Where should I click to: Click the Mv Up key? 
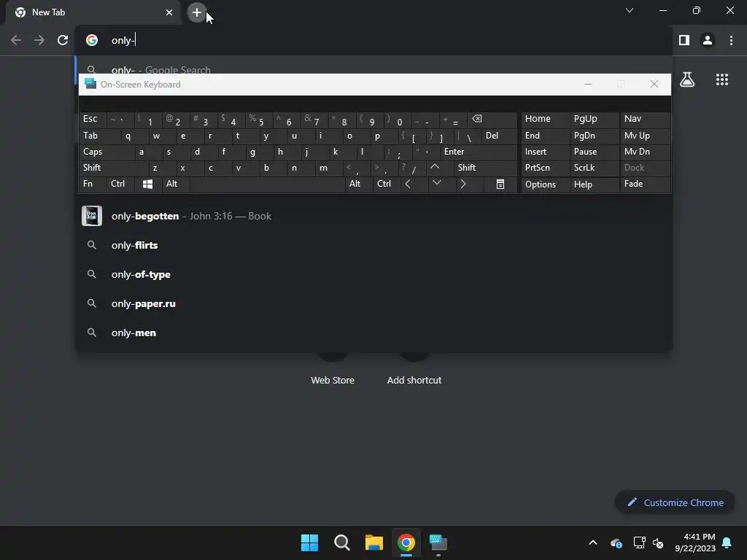pos(645,136)
